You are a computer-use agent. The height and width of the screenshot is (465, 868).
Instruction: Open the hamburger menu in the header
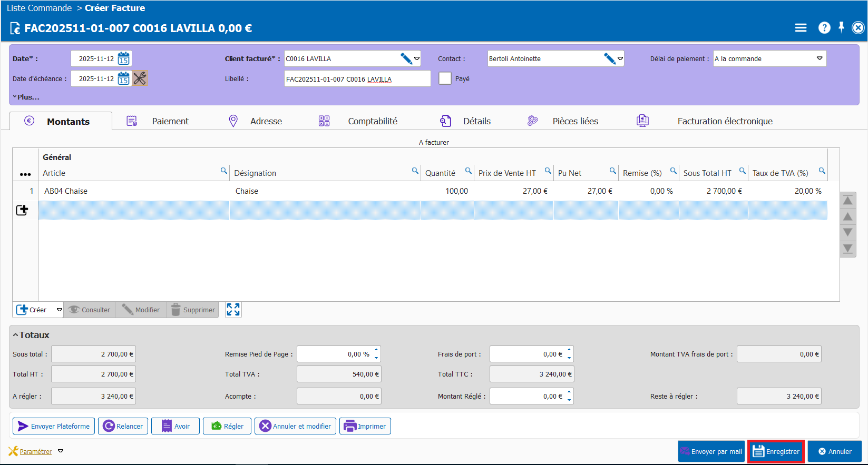(x=801, y=28)
